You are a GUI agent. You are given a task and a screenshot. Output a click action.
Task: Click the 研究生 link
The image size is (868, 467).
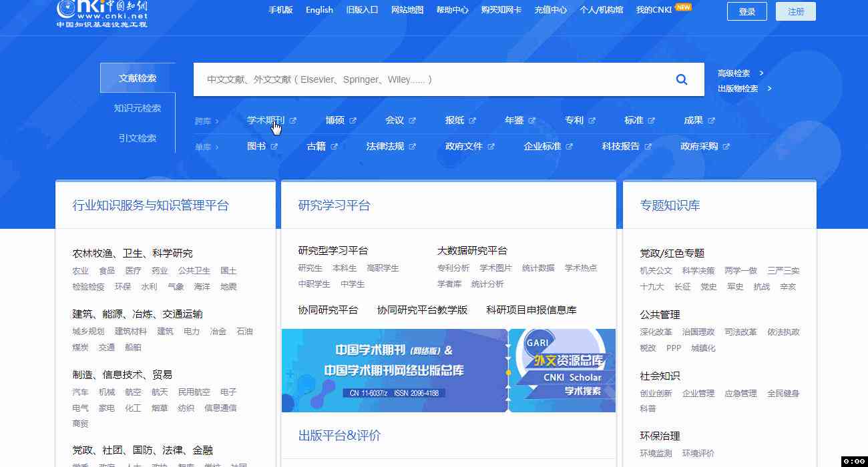coord(310,268)
